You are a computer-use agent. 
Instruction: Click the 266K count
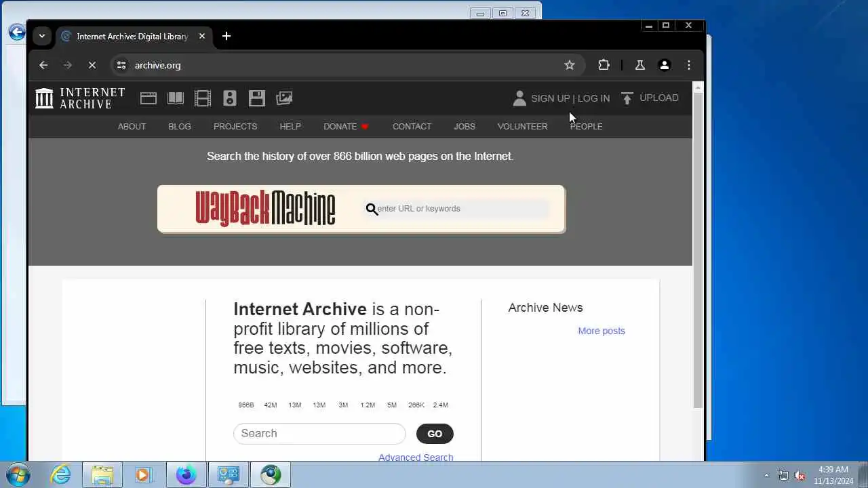(416, 405)
